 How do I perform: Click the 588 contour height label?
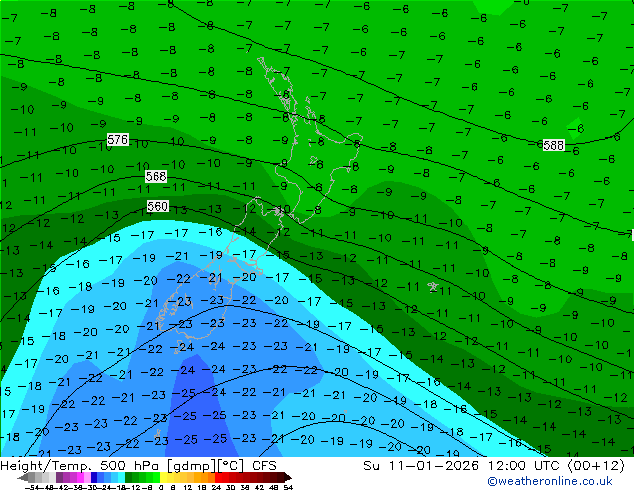[x=553, y=145]
